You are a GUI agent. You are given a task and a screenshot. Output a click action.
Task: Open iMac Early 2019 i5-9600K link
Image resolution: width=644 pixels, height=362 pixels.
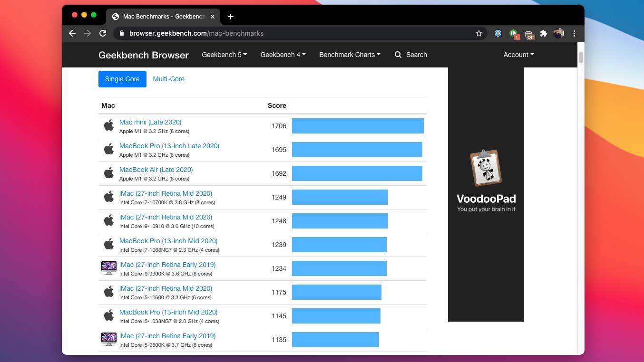[x=167, y=336]
